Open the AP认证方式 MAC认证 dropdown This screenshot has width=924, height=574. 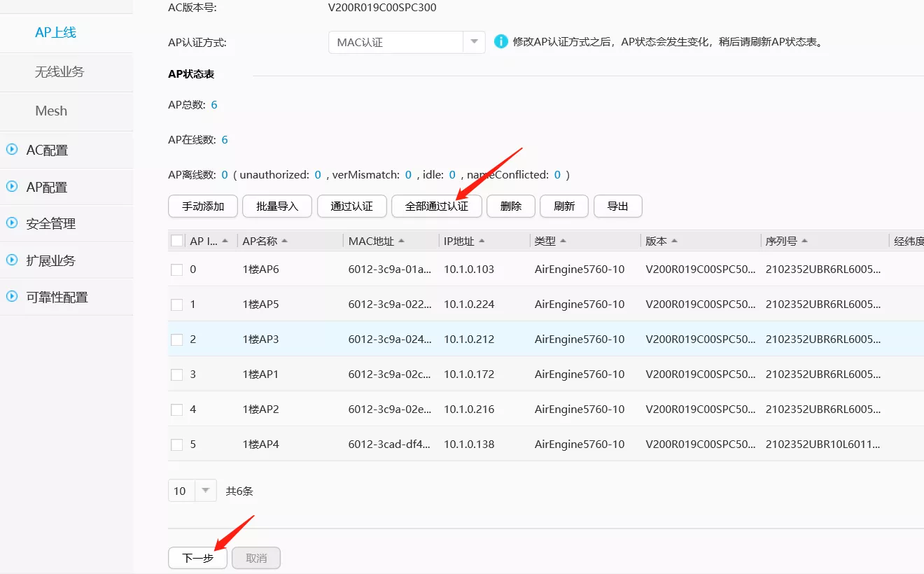tap(406, 42)
